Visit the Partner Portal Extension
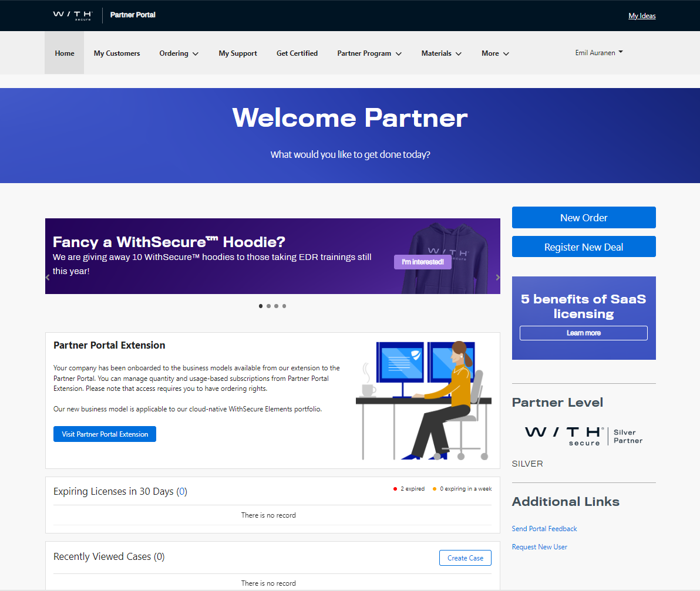This screenshot has width=700, height=591. click(x=105, y=434)
